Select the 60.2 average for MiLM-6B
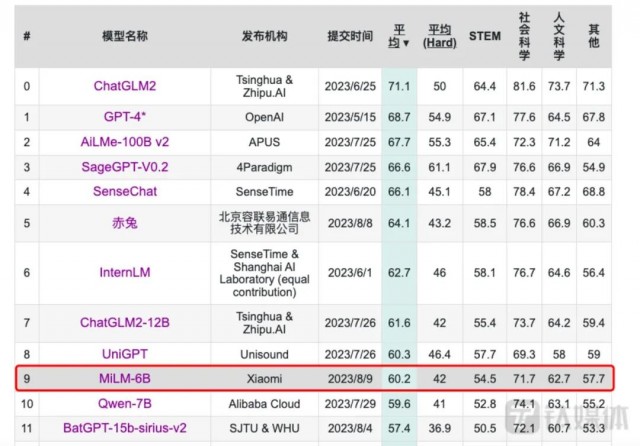This screenshot has height=446, width=640. click(399, 379)
